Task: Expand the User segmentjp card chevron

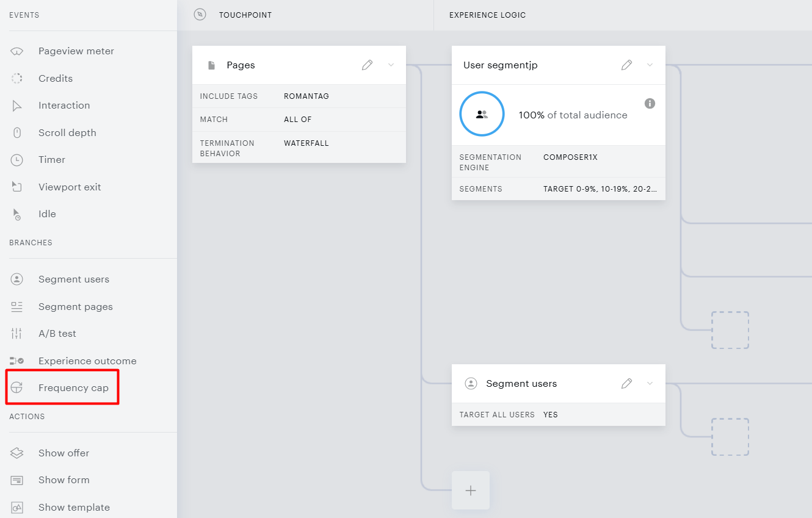Action: tap(650, 65)
